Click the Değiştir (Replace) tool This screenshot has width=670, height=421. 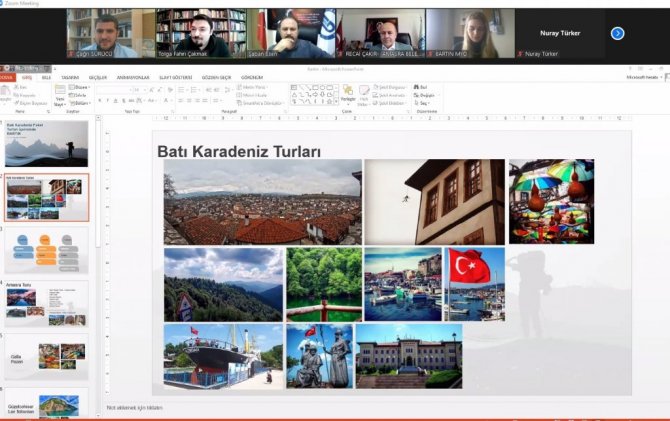coord(426,95)
